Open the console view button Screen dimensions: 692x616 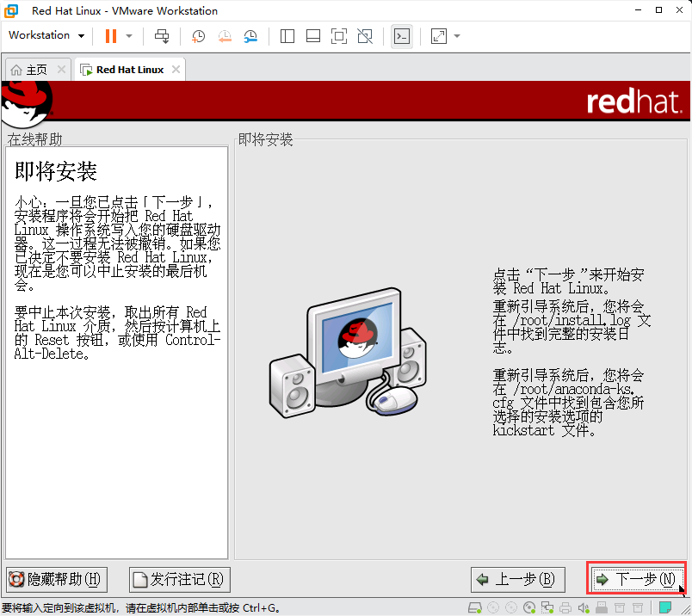pos(402,36)
